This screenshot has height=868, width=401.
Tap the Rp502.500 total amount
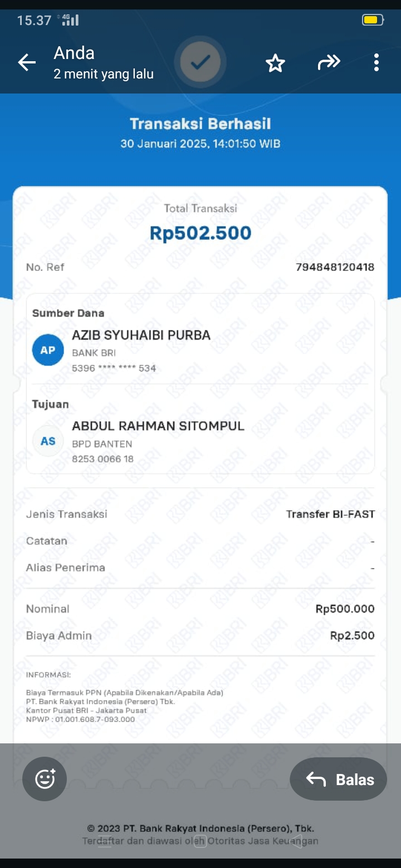coord(200,233)
